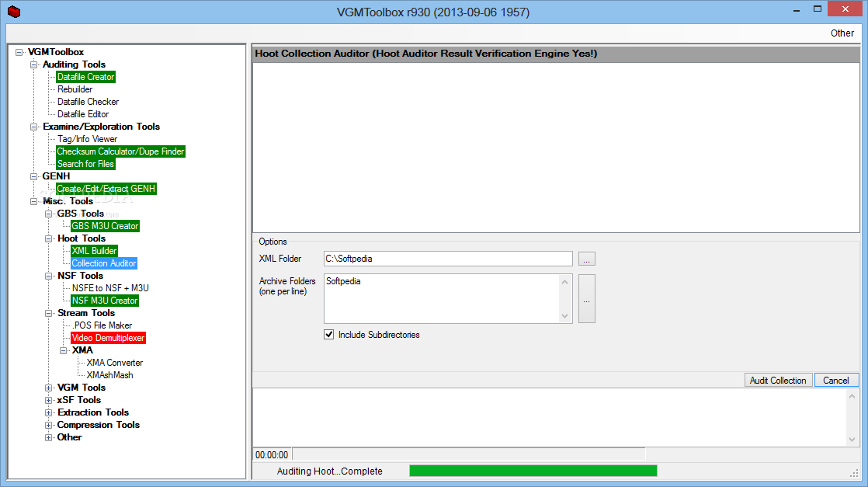868x487 pixels.
Task: Select Search for Files tool
Action: pos(86,164)
